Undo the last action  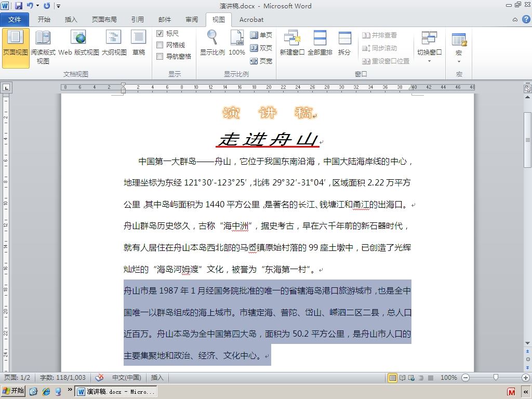click(x=30, y=5)
